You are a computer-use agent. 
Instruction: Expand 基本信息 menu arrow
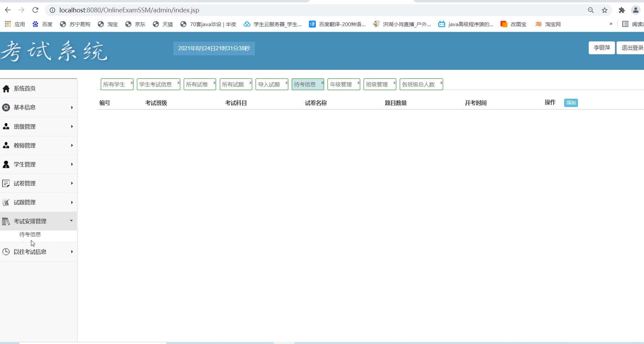click(72, 108)
